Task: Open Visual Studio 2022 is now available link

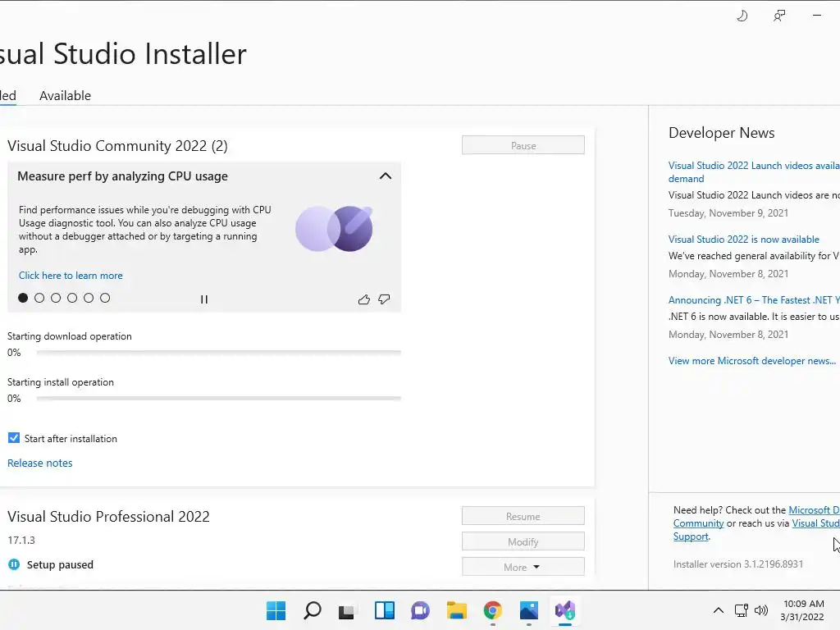Action: pyautogui.click(x=743, y=240)
